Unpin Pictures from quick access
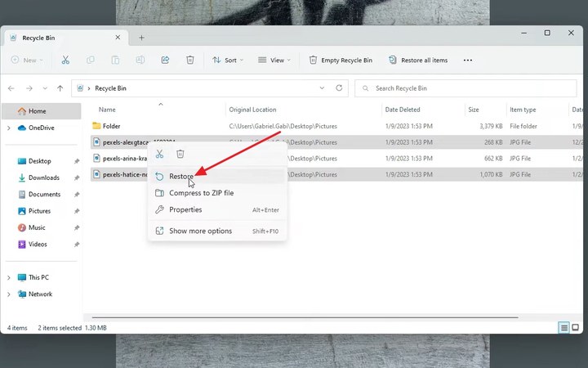This screenshot has height=368, width=588. click(x=77, y=211)
